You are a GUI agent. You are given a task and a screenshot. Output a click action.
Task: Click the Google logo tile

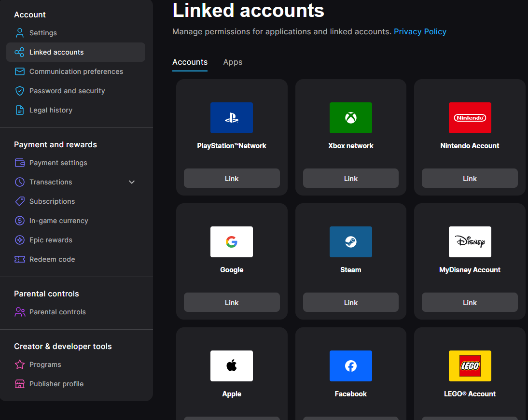(x=232, y=242)
